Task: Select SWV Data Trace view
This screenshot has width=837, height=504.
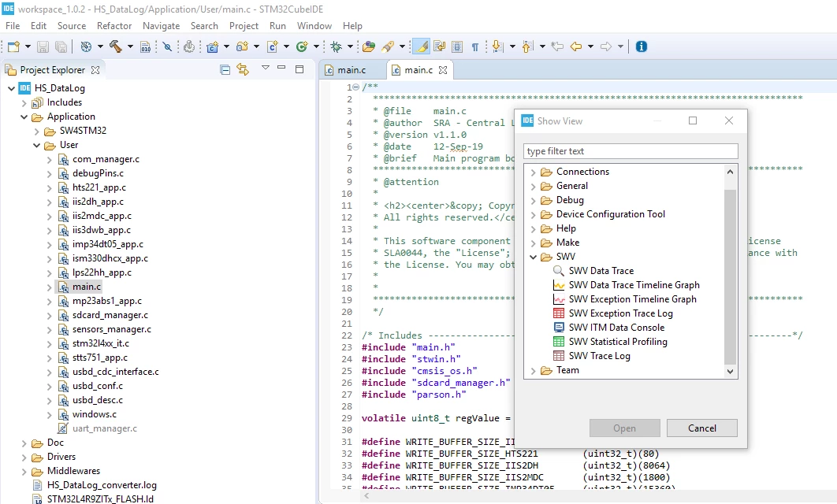Action: tap(601, 271)
